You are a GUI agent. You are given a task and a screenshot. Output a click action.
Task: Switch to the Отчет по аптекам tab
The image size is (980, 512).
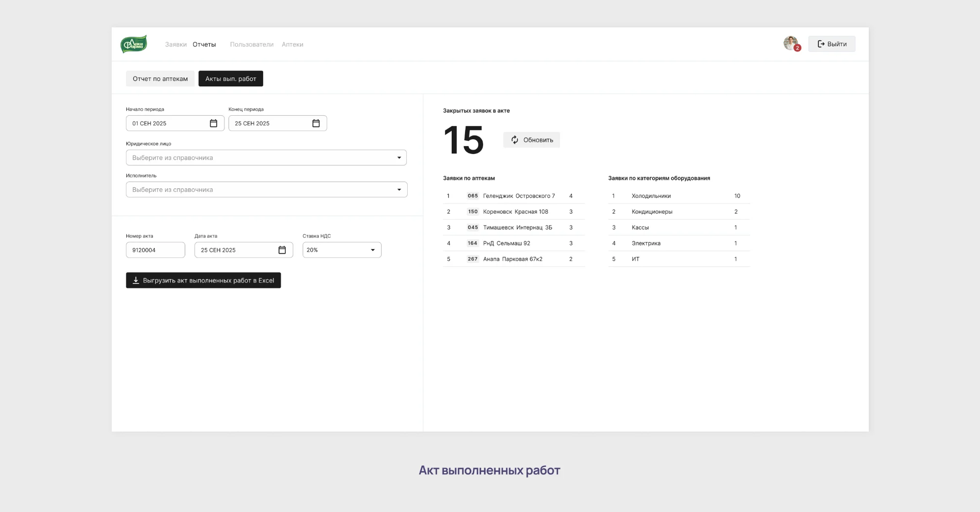pyautogui.click(x=160, y=79)
